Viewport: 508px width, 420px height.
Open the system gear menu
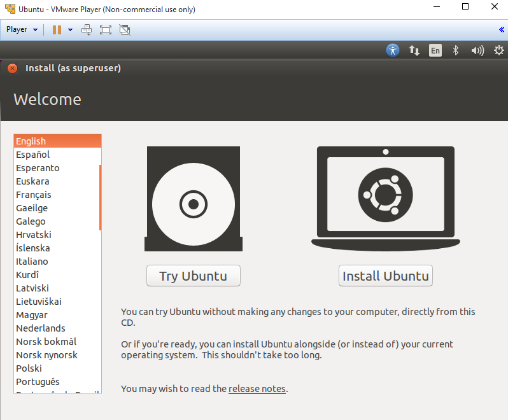tap(498, 50)
